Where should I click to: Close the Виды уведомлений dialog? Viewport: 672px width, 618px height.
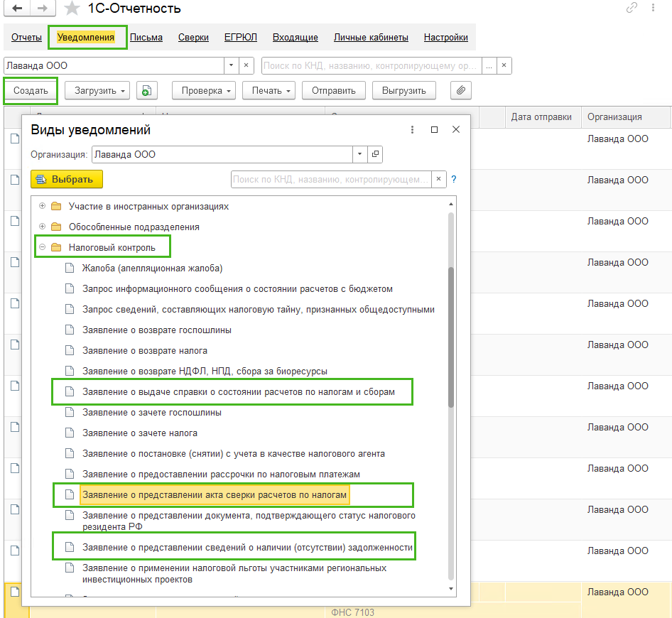456,129
